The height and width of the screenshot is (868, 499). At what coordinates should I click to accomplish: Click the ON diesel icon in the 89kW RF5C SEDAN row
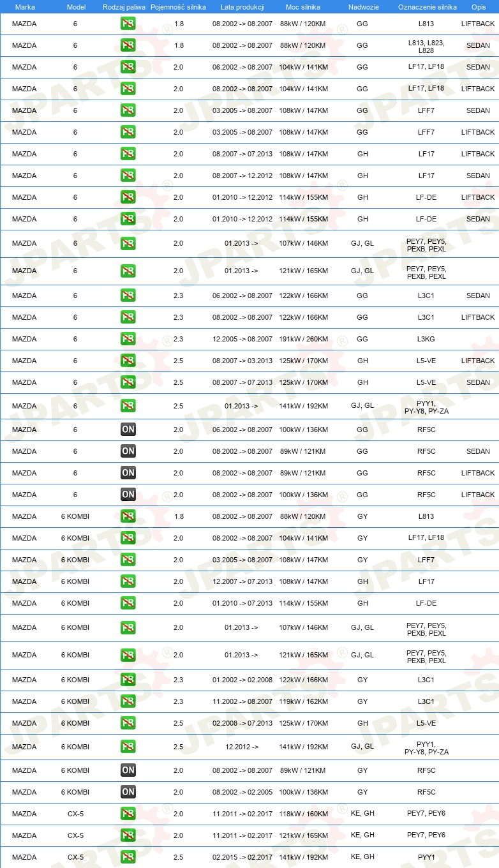(128, 451)
